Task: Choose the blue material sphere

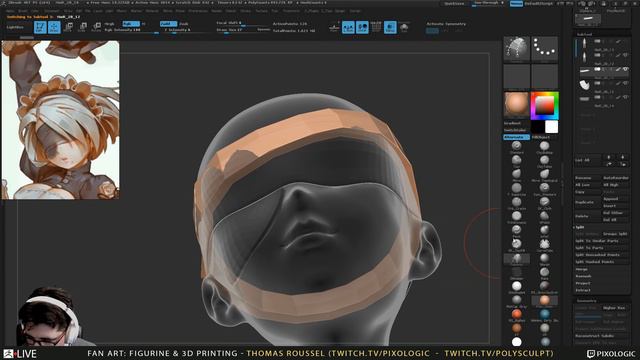Action: click(544, 314)
